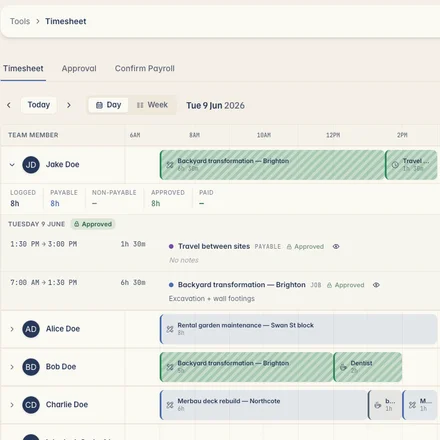Go to the next day arrow
Image resolution: width=440 pixels, height=440 pixels.
[x=69, y=105]
